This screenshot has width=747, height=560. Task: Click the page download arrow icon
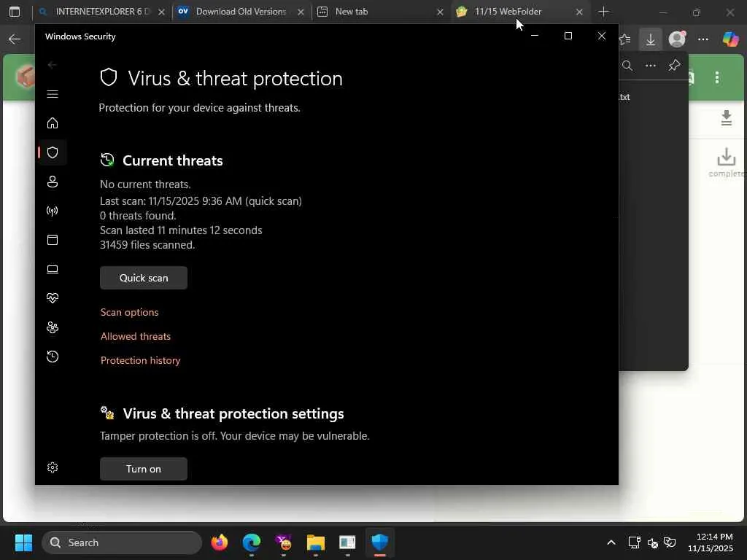(726, 118)
